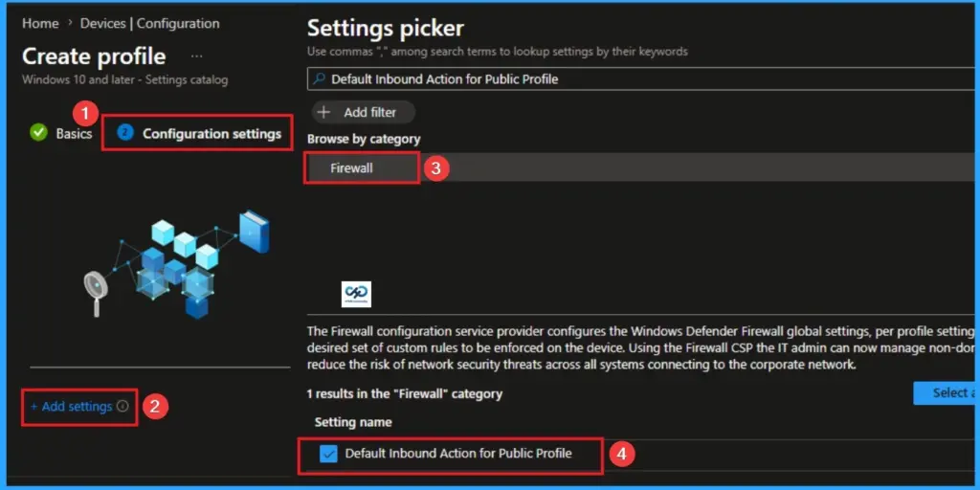Click the search magnifier icon

click(x=319, y=79)
